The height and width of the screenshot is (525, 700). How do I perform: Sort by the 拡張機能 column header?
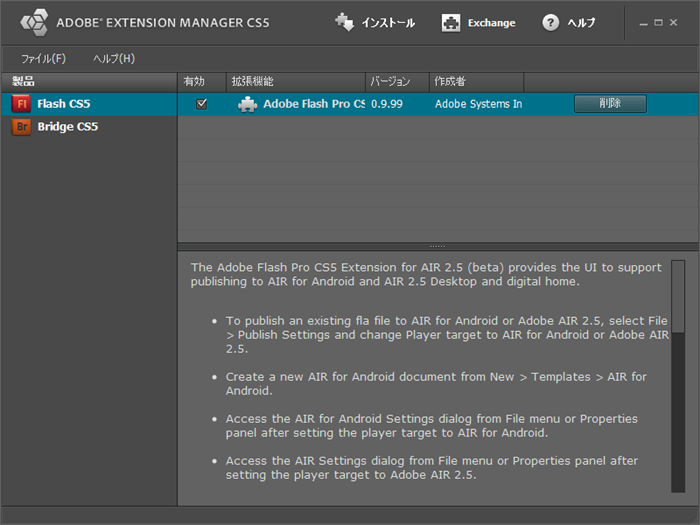point(296,82)
